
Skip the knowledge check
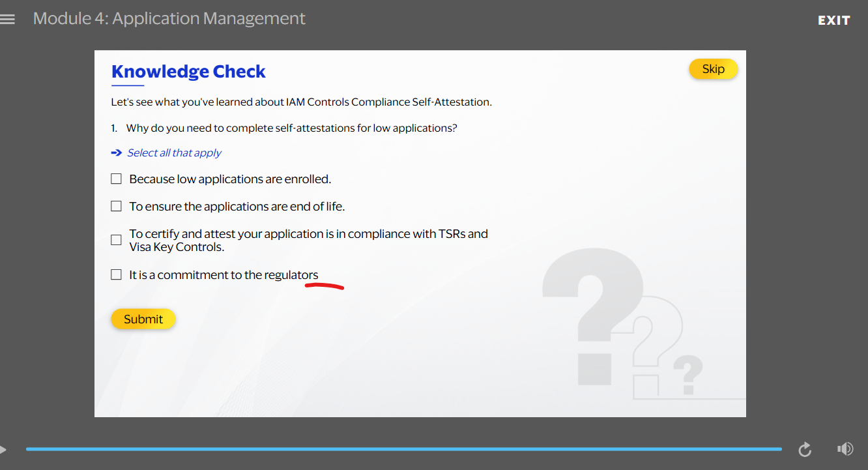pyautogui.click(x=713, y=68)
